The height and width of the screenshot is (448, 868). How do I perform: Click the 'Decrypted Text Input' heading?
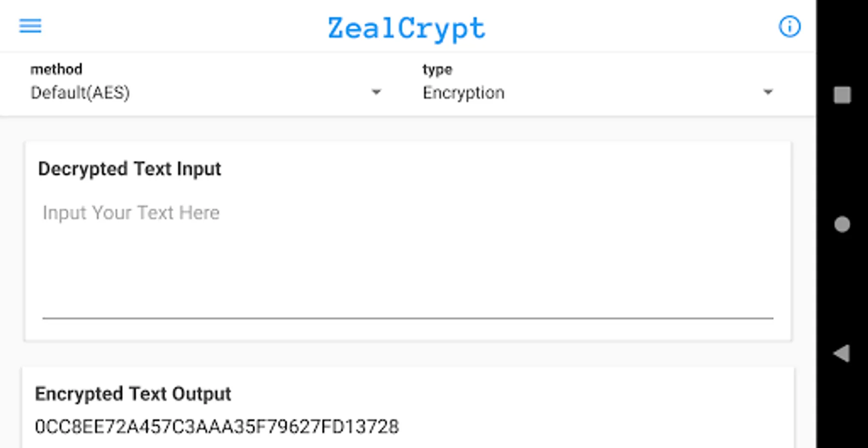pos(129,169)
